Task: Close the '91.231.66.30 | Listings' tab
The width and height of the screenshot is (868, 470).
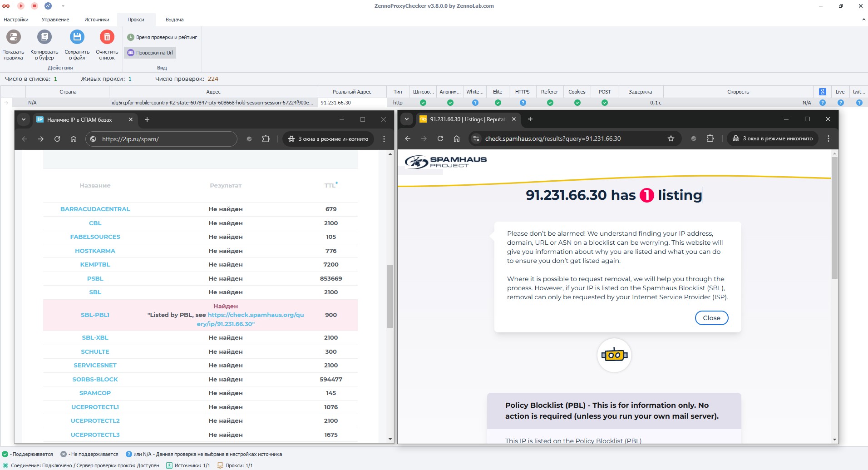Action: pyautogui.click(x=514, y=119)
